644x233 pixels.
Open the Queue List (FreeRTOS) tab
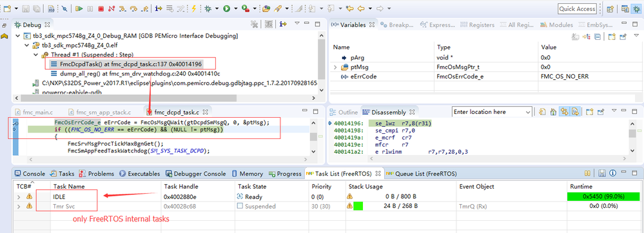[422, 174]
